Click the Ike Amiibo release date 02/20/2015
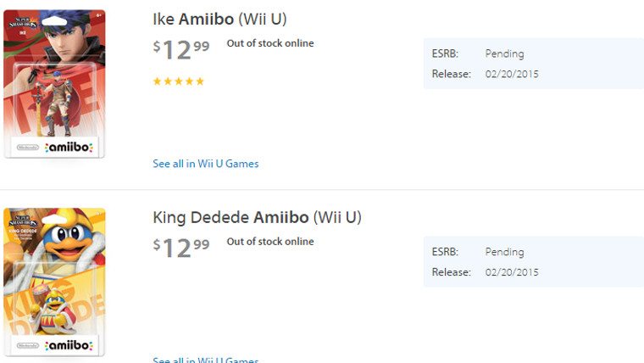The width and height of the screenshot is (644, 363). point(511,74)
